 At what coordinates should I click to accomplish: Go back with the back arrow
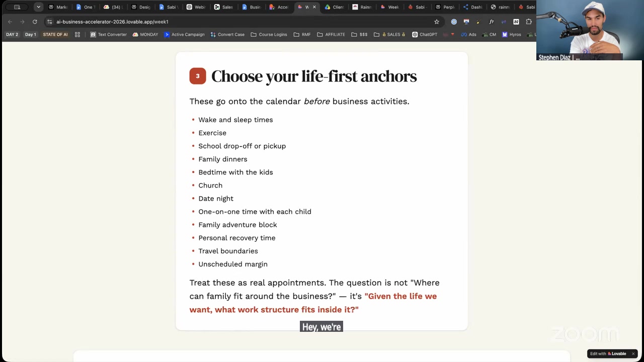(x=10, y=22)
